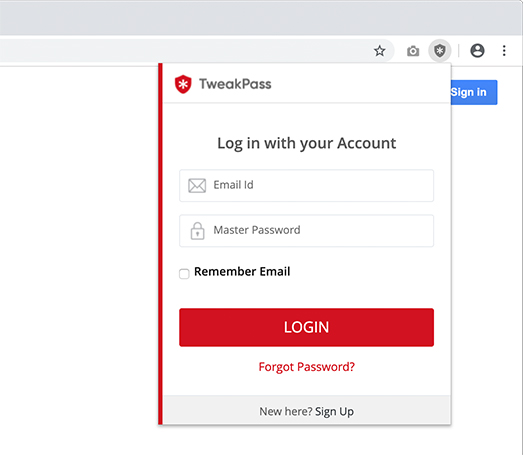Click the envelope icon in Email field
The image size is (523, 455).
197,185
